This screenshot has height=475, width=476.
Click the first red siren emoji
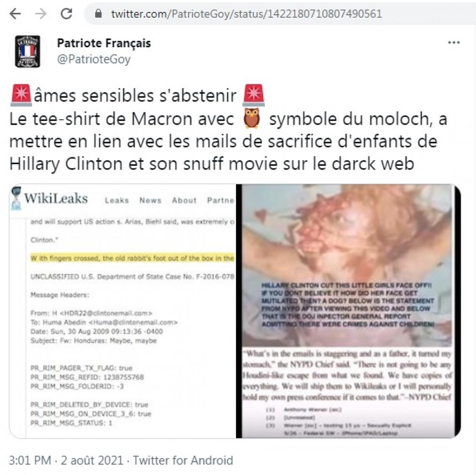[21, 95]
